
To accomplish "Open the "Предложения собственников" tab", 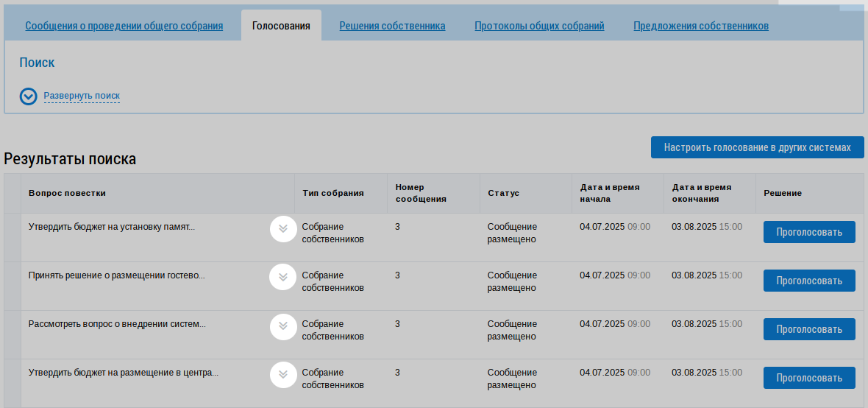I will [700, 26].
